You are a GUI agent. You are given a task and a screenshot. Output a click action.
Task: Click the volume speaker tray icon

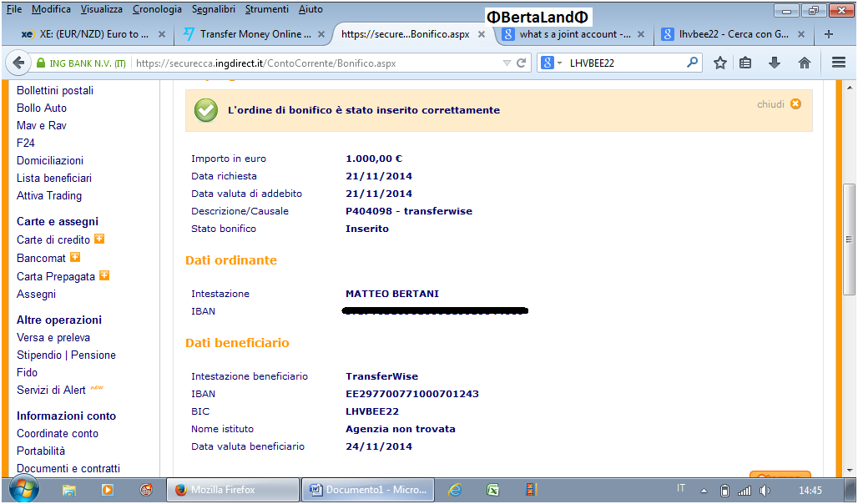point(765,491)
